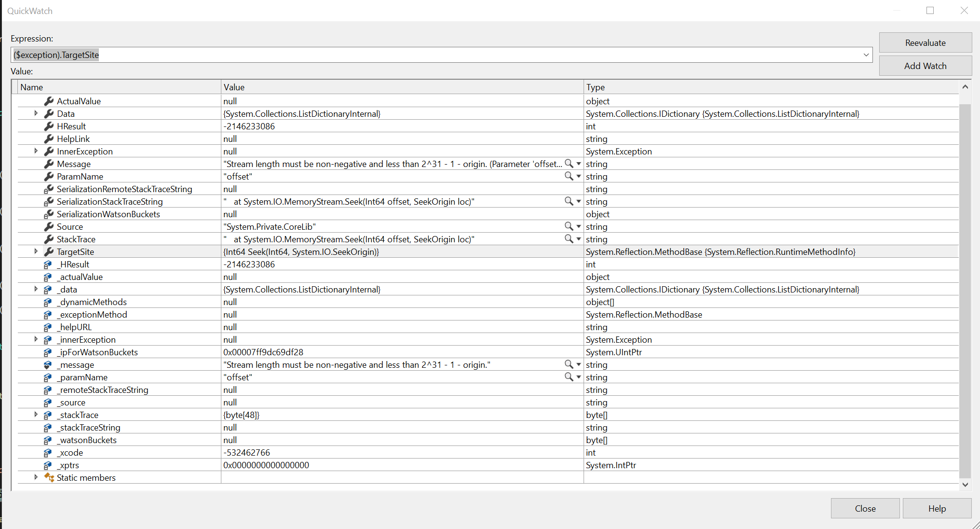The image size is (980, 529).
Task: Click the field icon beside _ipForWatsonBuckets
Action: coord(47,352)
